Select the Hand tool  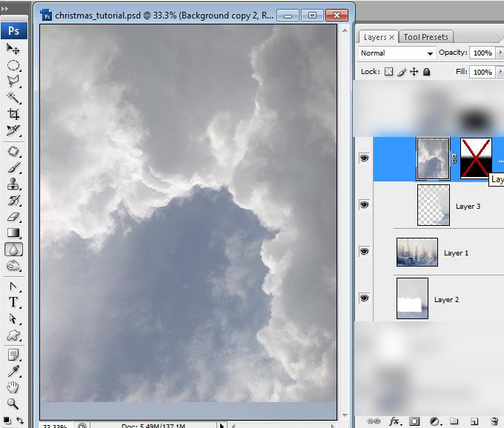coord(13,387)
